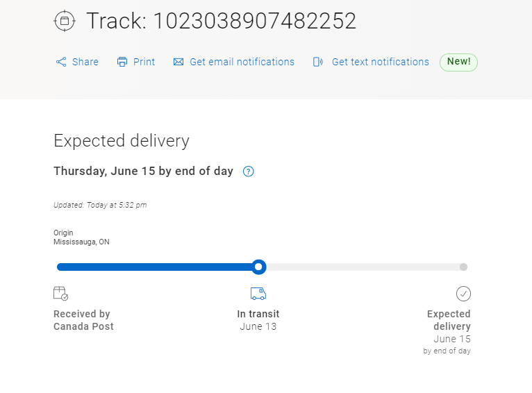Screen dimensions: 532x393
Task: Click the Share icon
Action: [x=61, y=62]
